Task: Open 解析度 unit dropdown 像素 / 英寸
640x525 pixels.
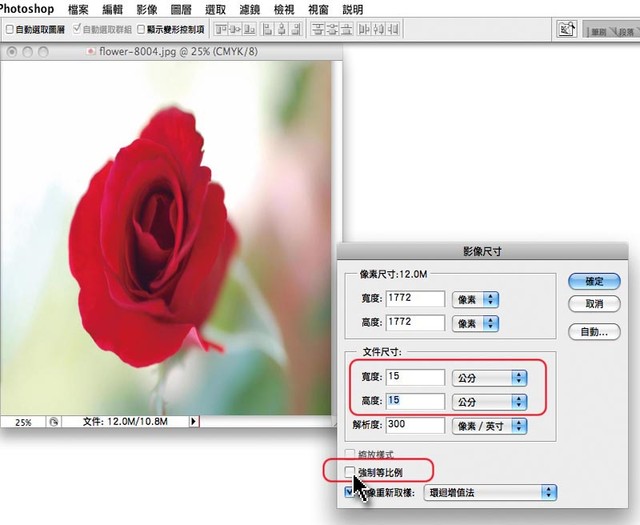Action: pyautogui.click(x=490, y=426)
